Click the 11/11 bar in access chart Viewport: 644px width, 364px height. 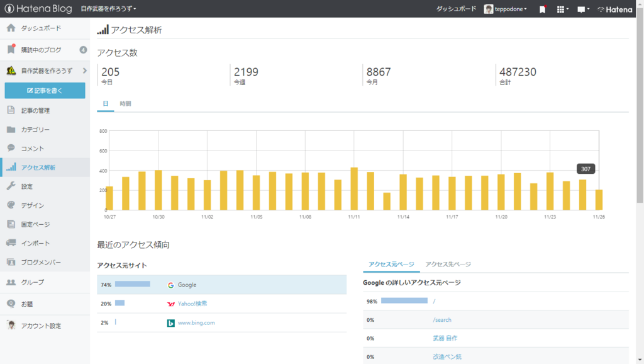tap(354, 189)
